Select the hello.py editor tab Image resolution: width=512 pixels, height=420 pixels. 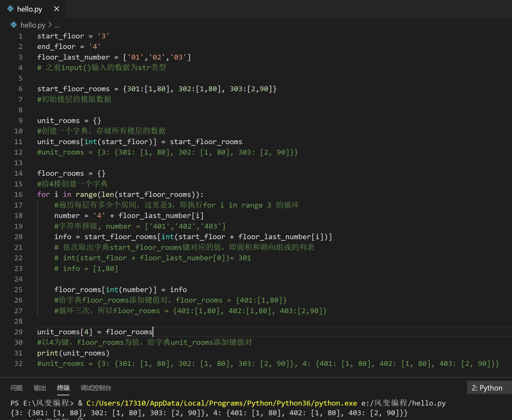pyautogui.click(x=33, y=9)
